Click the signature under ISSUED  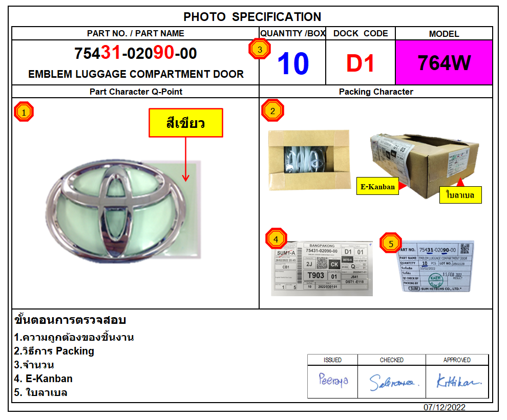pos(333,380)
